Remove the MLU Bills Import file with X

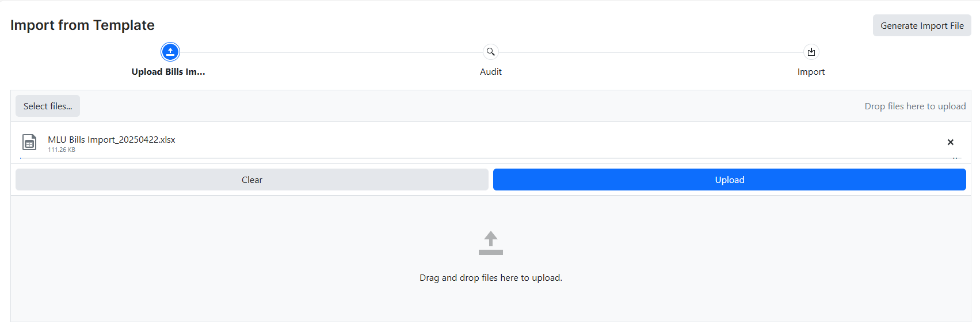[950, 142]
